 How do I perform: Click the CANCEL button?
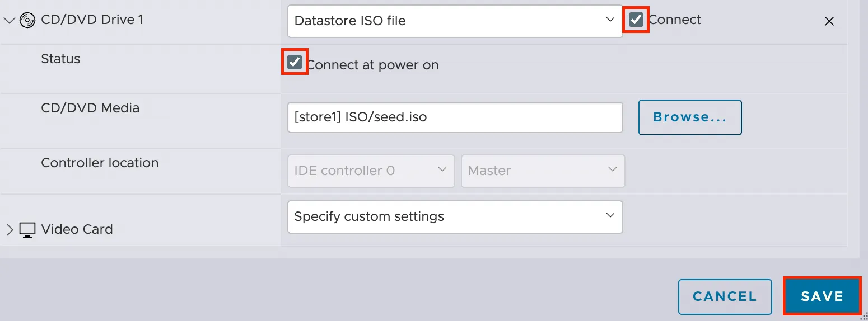point(725,296)
